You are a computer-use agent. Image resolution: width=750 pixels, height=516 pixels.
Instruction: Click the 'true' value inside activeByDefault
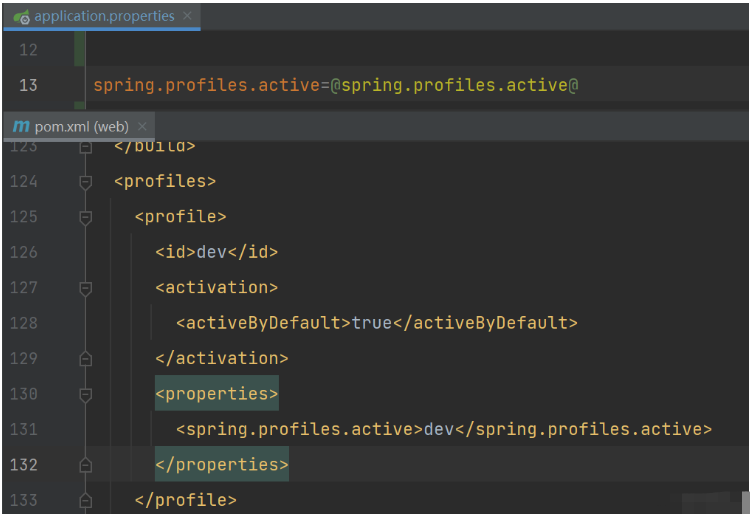tap(371, 323)
